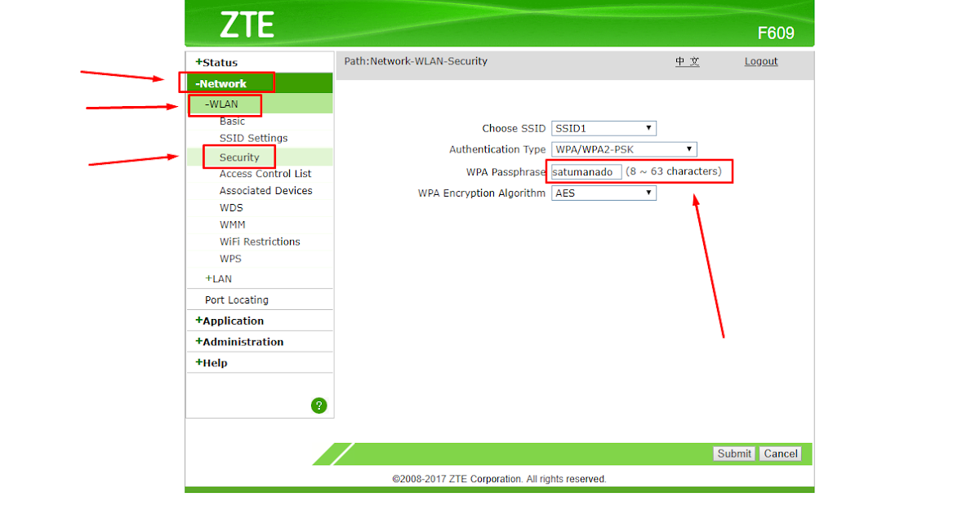
Task: Click the Submit button
Action: (734, 454)
